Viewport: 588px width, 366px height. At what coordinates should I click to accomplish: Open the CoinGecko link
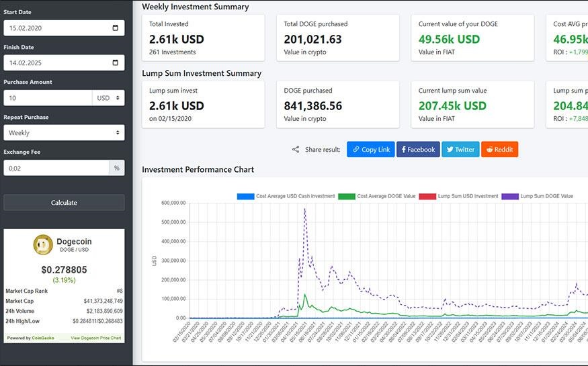pos(43,338)
